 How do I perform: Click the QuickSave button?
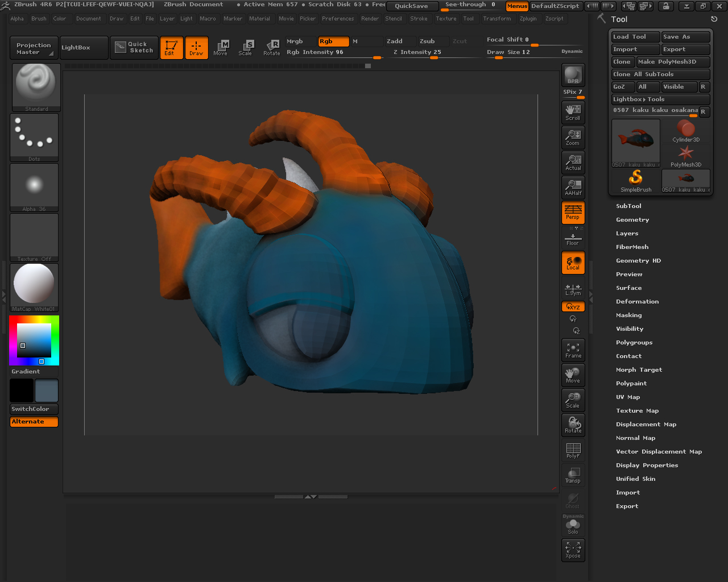click(x=412, y=6)
